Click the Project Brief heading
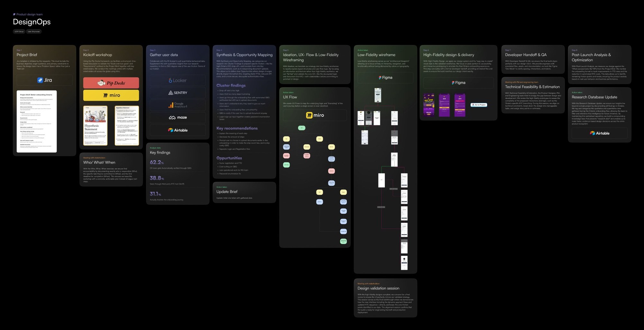The width and height of the screenshot is (644, 330). [x=27, y=55]
